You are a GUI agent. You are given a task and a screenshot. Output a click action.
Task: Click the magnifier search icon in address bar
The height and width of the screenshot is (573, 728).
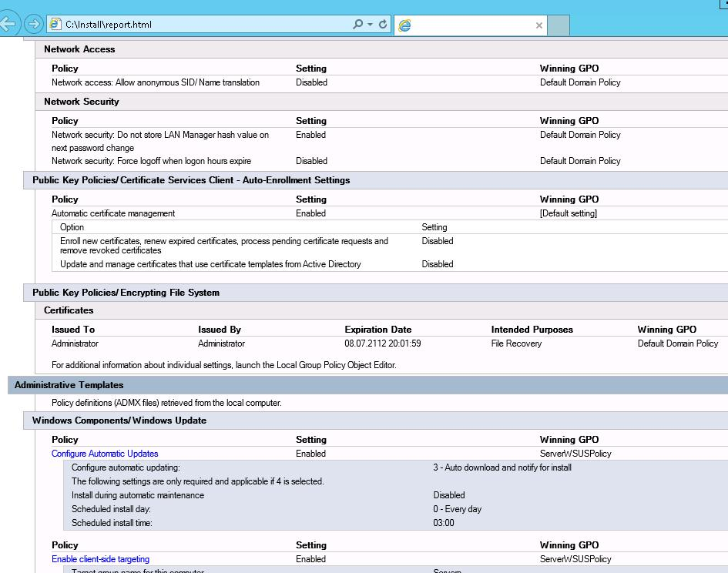coord(357,24)
